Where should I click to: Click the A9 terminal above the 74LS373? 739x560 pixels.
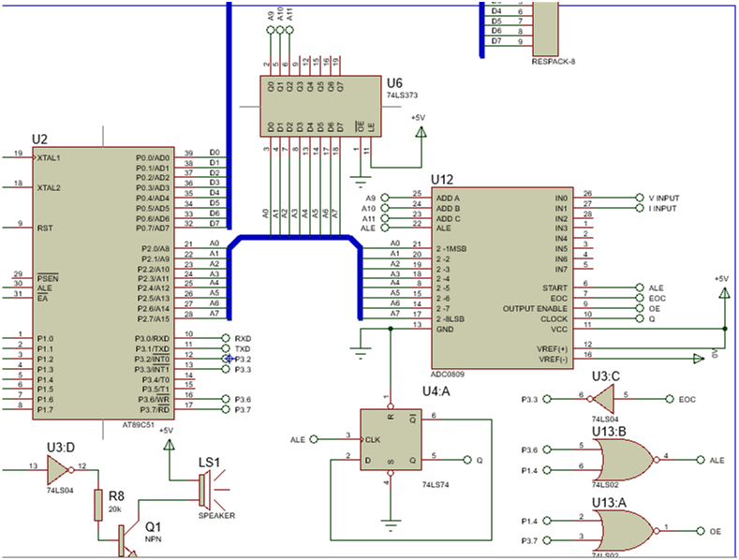[x=271, y=30]
